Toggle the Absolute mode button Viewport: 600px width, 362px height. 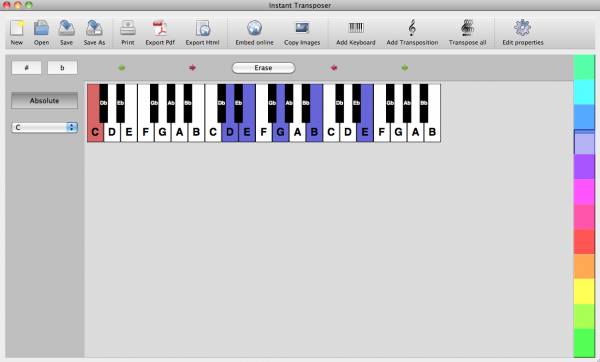pyautogui.click(x=44, y=101)
